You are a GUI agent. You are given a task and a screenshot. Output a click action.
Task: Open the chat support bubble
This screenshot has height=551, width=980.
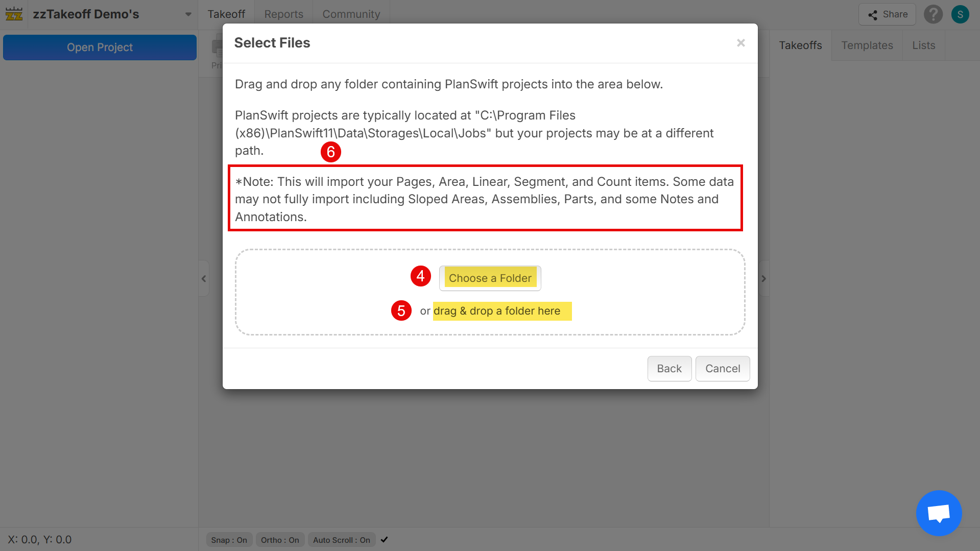pyautogui.click(x=939, y=513)
